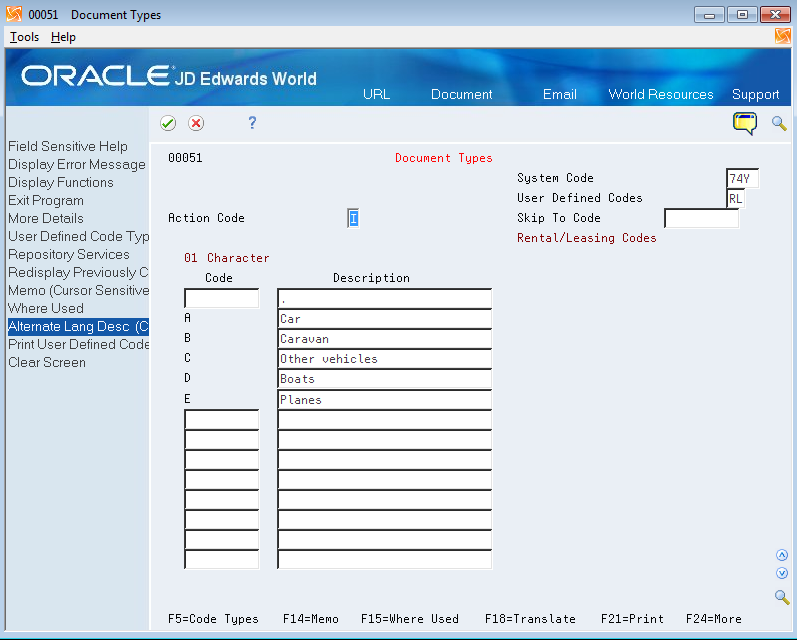Click F18=Translate function key
The image size is (797, 640).
(x=530, y=619)
